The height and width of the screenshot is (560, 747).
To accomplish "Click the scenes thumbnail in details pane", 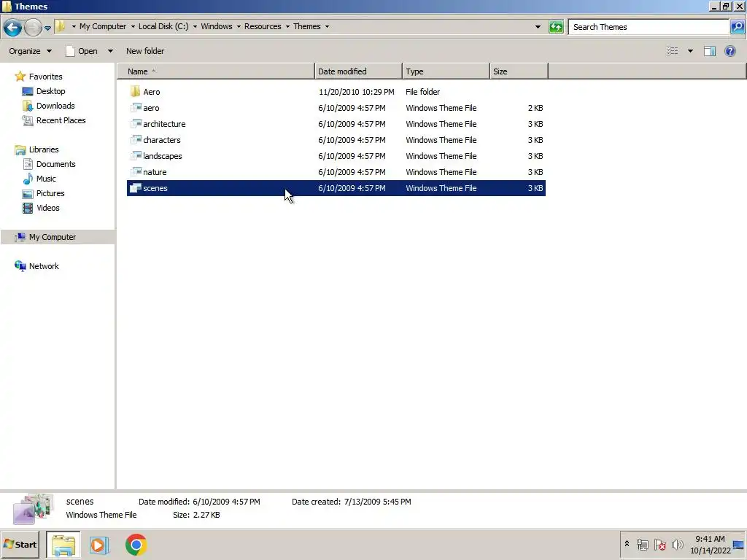I will 32,509.
